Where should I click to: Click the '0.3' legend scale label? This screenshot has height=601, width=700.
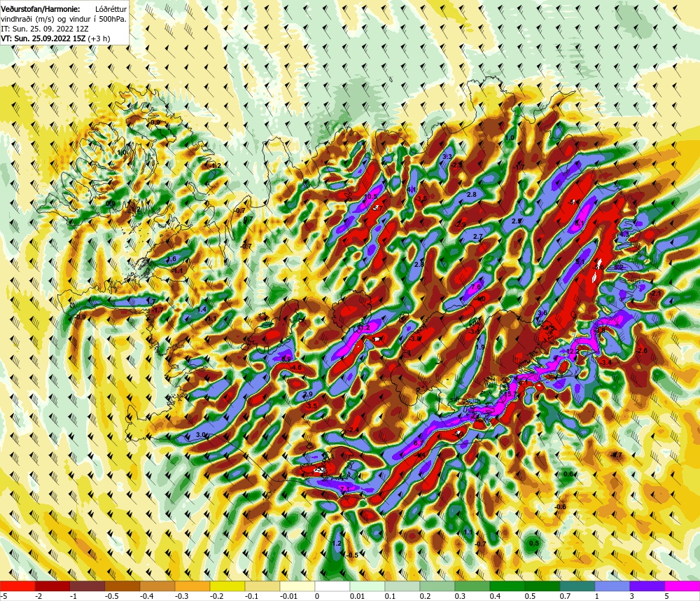click(x=461, y=596)
